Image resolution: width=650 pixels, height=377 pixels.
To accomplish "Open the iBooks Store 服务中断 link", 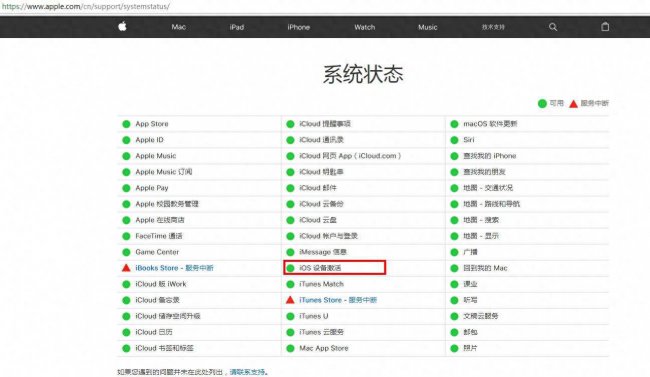I will [175, 268].
